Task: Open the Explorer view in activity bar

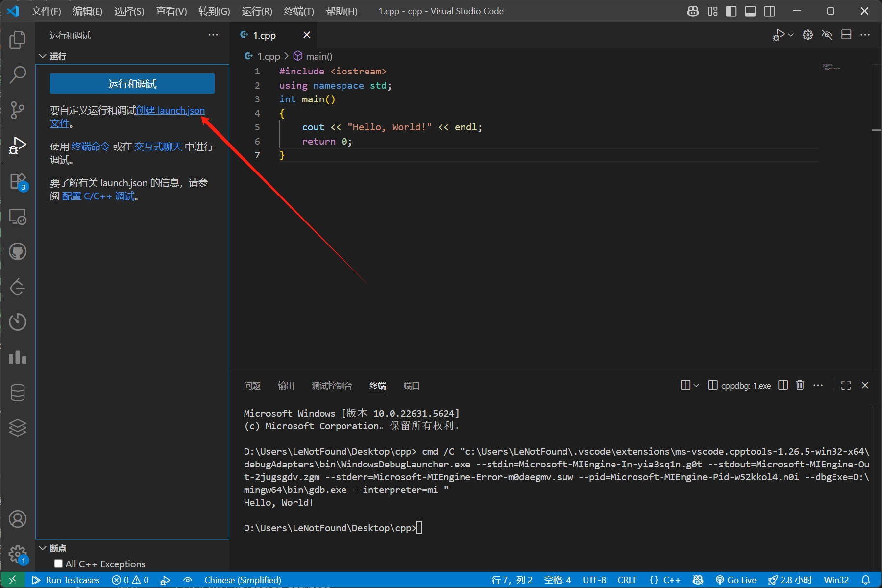Action: point(18,40)
